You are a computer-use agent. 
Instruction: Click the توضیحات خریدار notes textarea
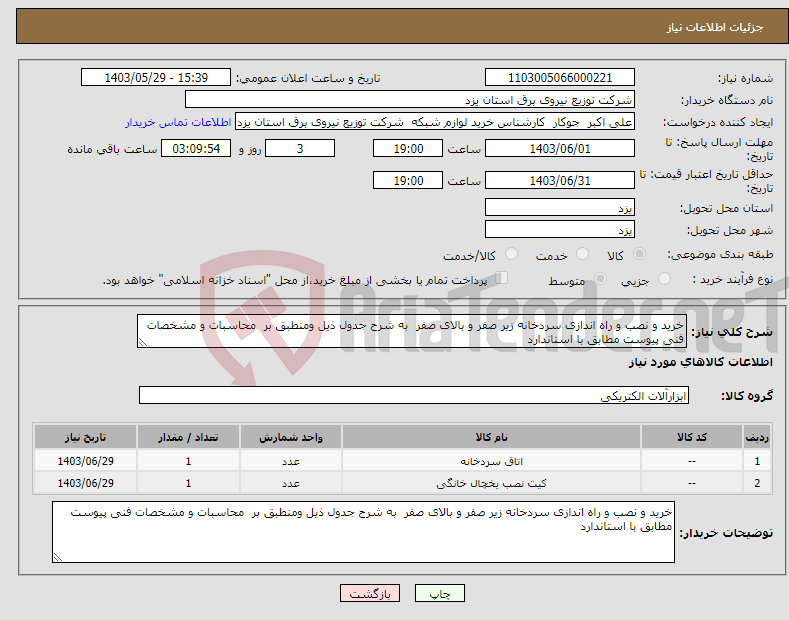tap(363, 532)
